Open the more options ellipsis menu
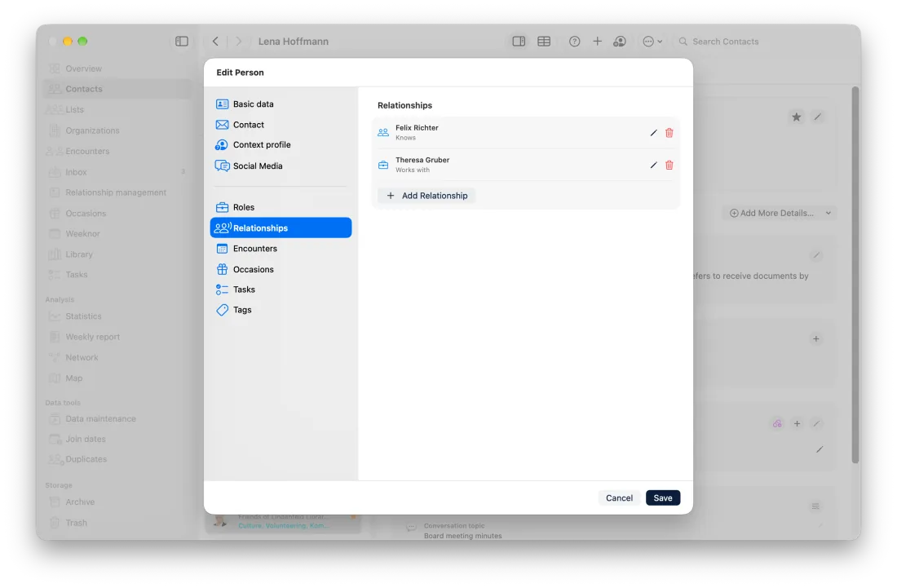 (x=652, y=41)
